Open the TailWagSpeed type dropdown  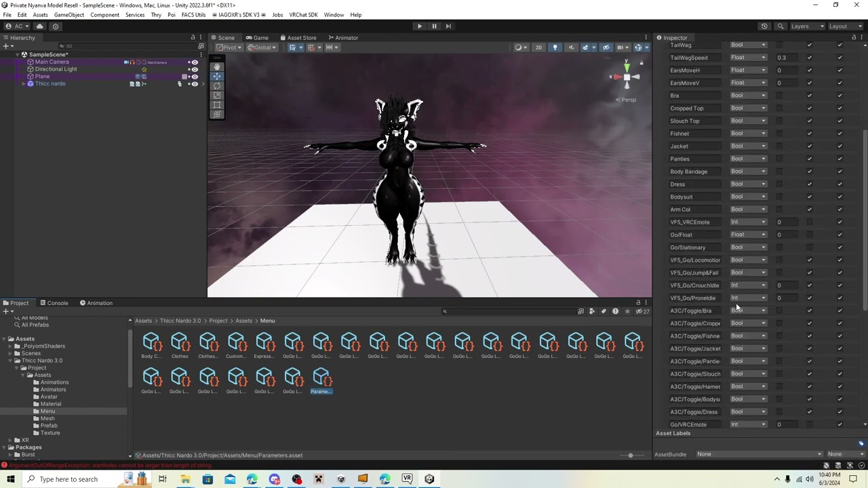click(x=748, y=58)
